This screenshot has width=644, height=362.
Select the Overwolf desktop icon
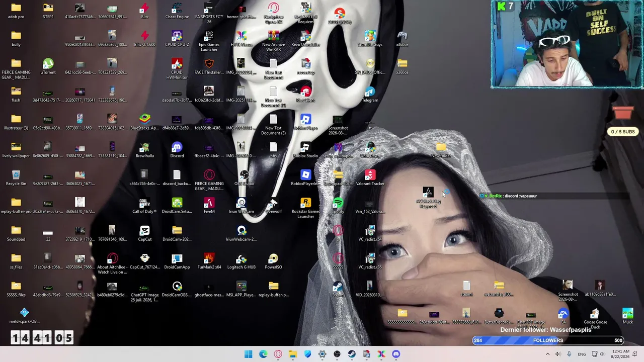[x=273, y=206]
